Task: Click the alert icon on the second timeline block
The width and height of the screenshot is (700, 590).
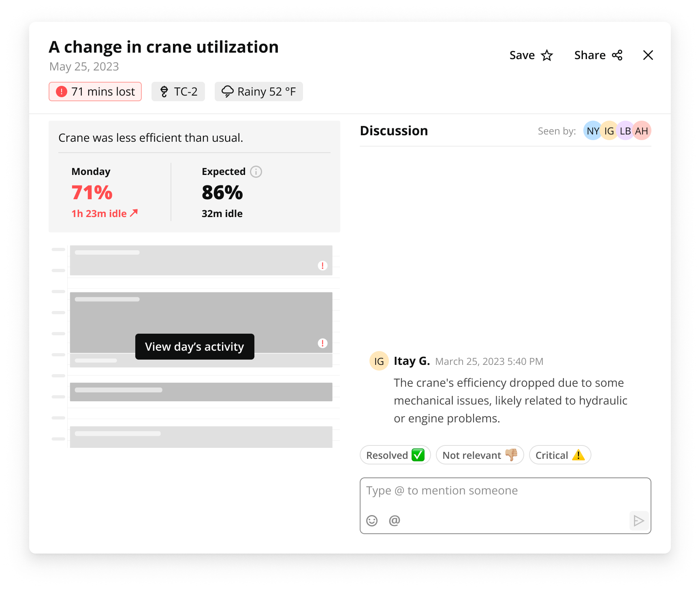Action: click(x=322, y=343)
